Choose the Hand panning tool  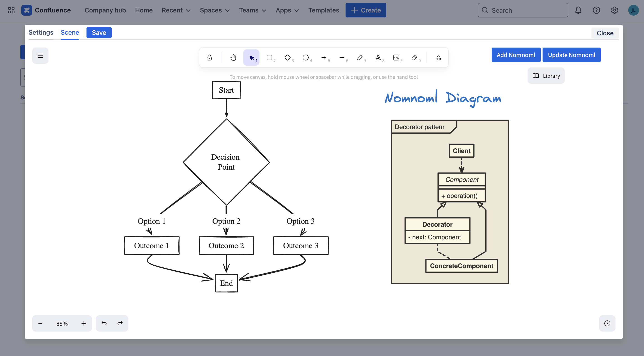(233, 57)
